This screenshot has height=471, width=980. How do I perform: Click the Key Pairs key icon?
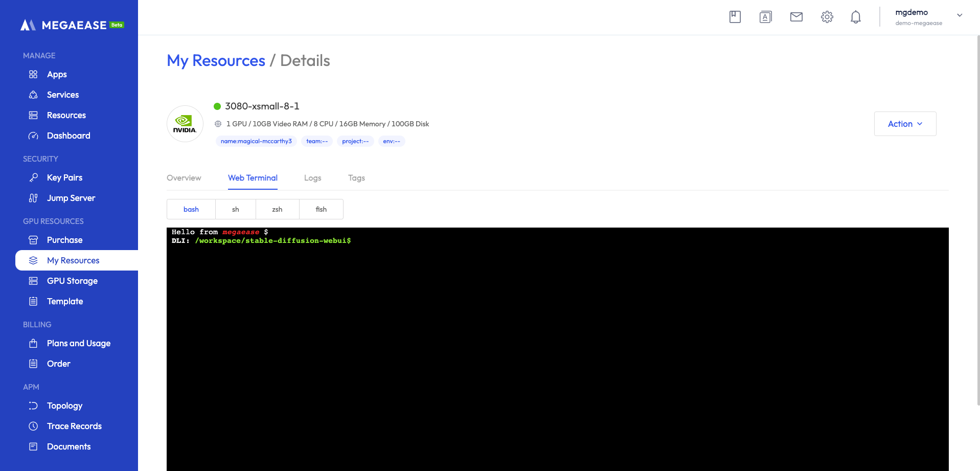click(x=33, y=177)
